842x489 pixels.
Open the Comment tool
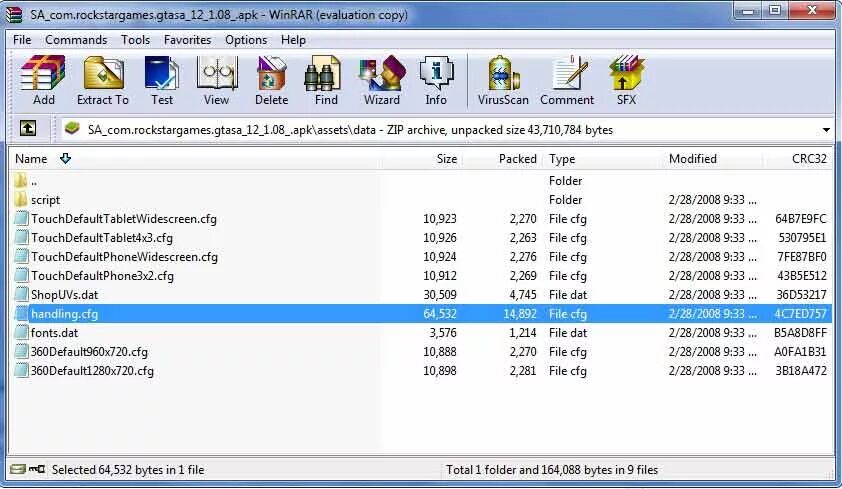(567, 81)
